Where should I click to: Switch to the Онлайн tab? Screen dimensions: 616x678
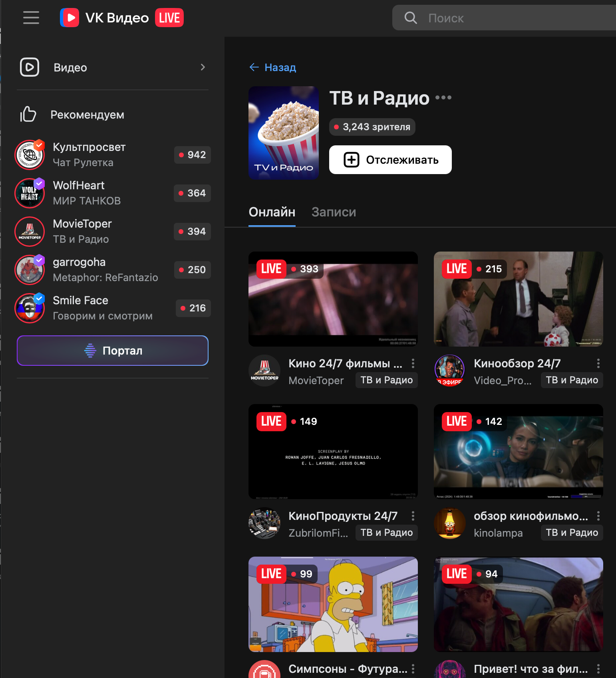(272, 212)
